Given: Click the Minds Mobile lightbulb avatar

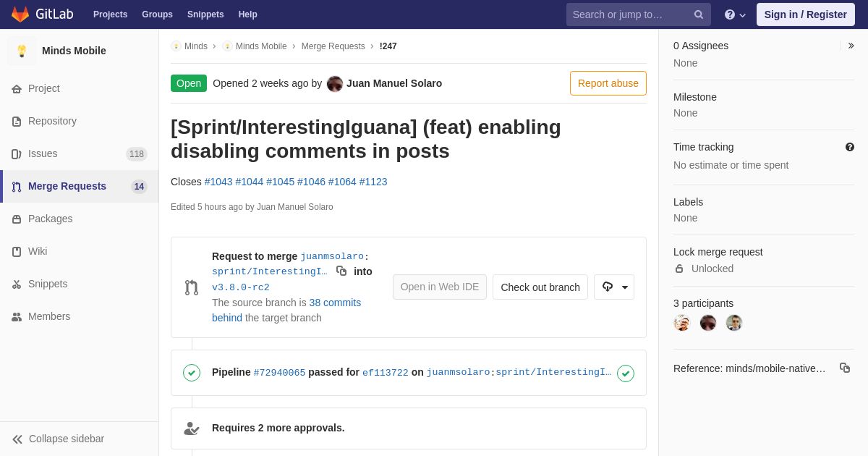Looking at the screenshot, I should pos(22,51).
